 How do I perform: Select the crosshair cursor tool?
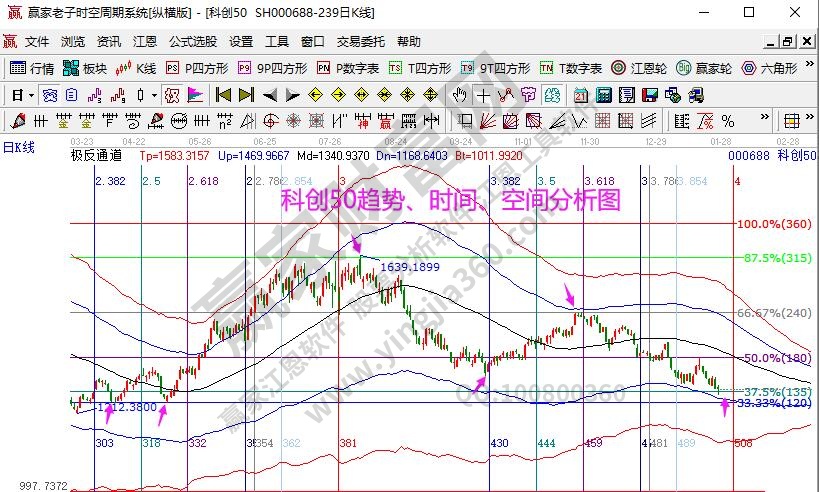pos(484,95)
